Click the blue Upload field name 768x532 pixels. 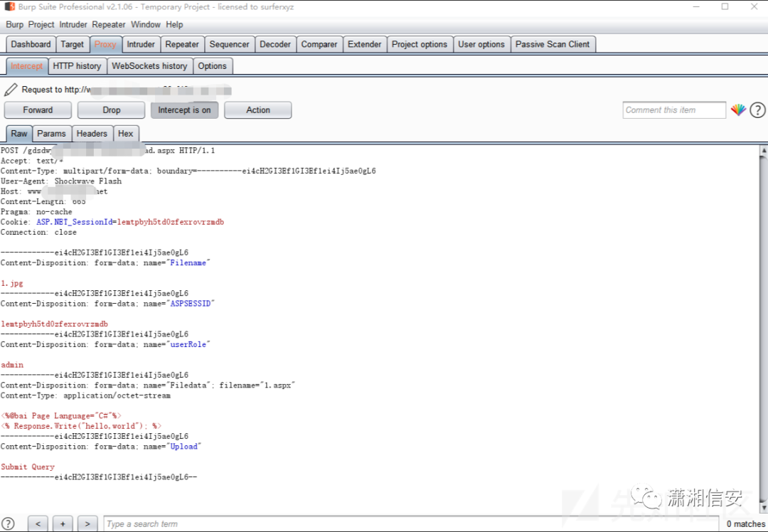(x=183, y=447)
